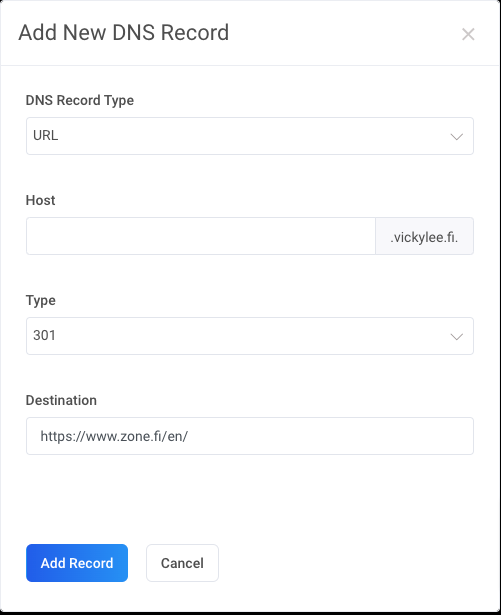Select the 301 value text in dropdown
This screenshot has height=615, width=501.
tap(44, 335)
